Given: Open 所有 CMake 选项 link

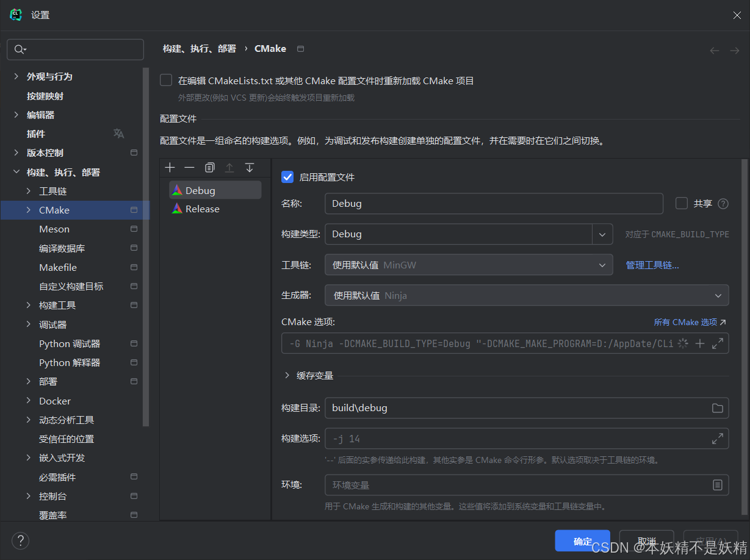Looking at the screenshot, I should (690, 321).
